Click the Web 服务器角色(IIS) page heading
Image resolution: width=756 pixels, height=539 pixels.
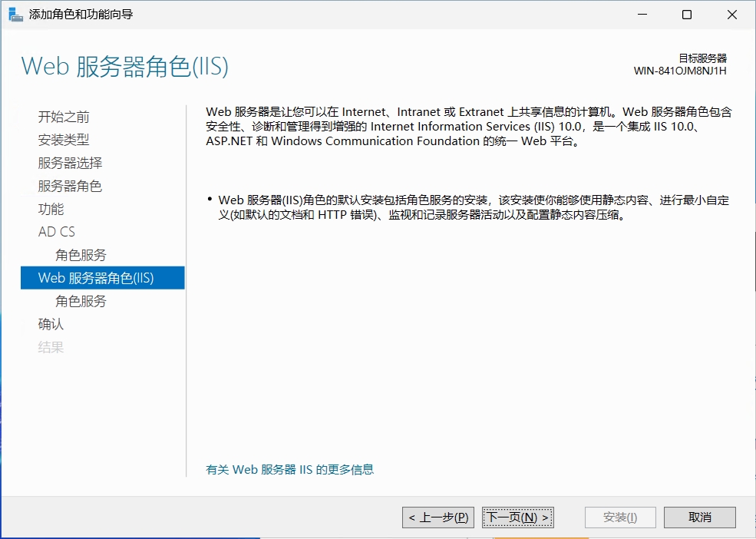pos(125,66)
